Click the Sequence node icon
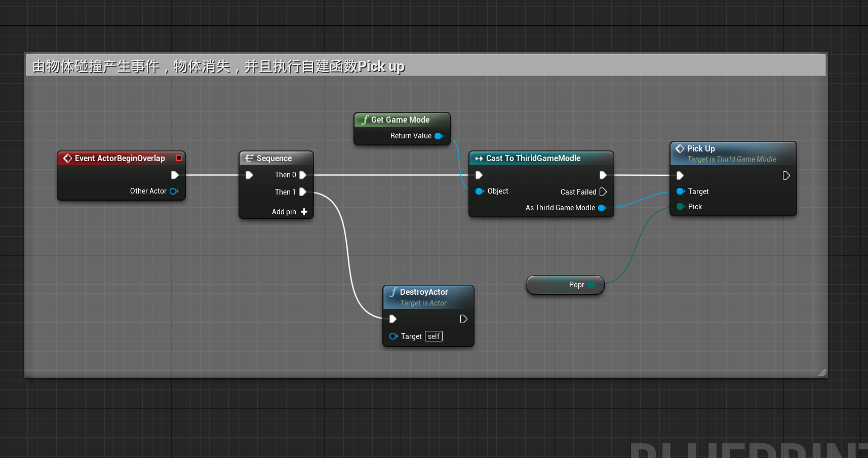Image resolution: width=868 pixels, height=458 pixels. click(x=249, y=158)
